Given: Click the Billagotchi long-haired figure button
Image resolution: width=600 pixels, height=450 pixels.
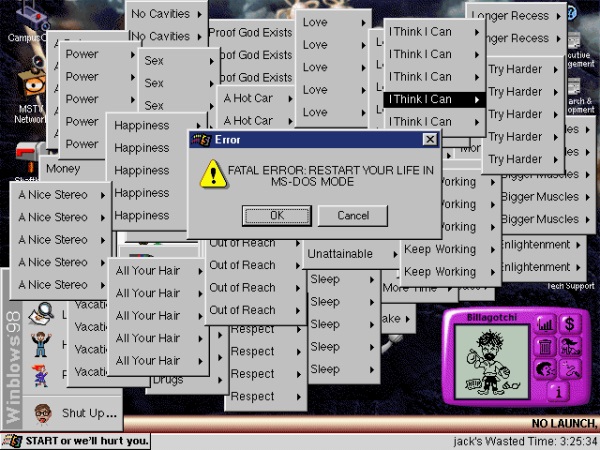Looking at the screenshot, I should (570, 346).
